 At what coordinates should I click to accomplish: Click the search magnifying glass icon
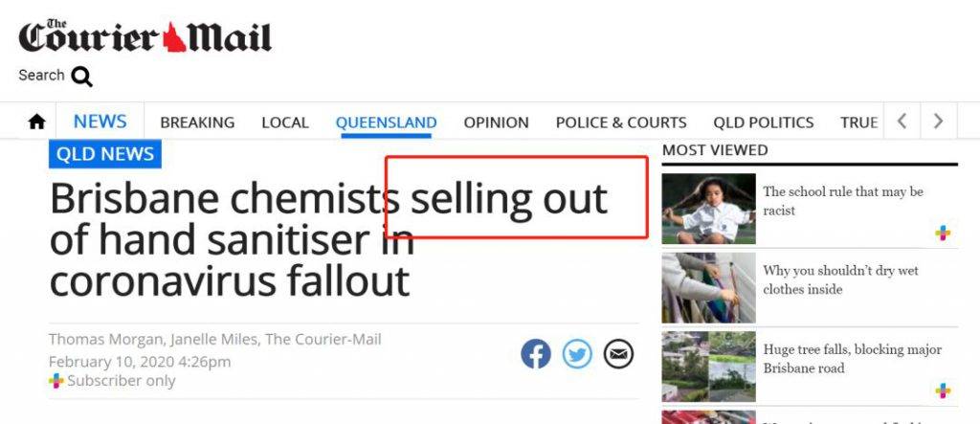coord(82,77)
